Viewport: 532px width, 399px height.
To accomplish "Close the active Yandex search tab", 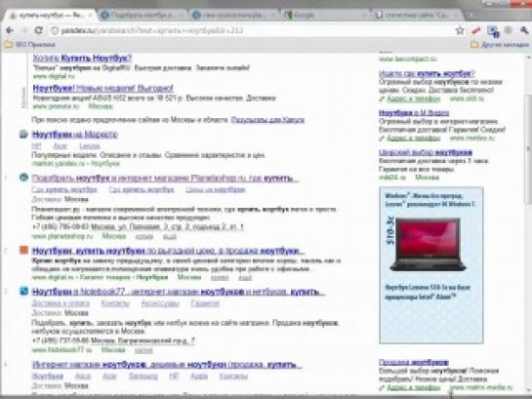I will 90,16.
